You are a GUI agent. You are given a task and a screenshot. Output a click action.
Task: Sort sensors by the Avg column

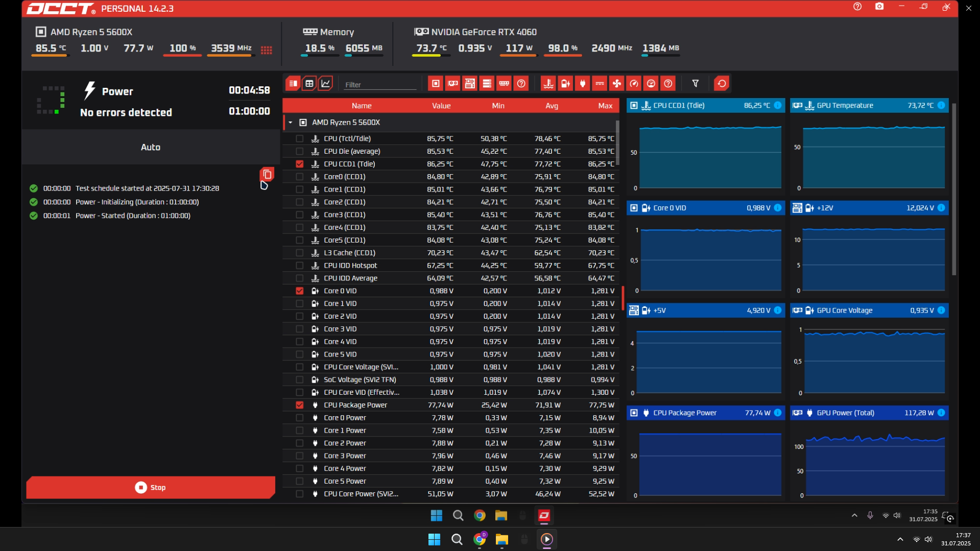click(x=552, y=106)
